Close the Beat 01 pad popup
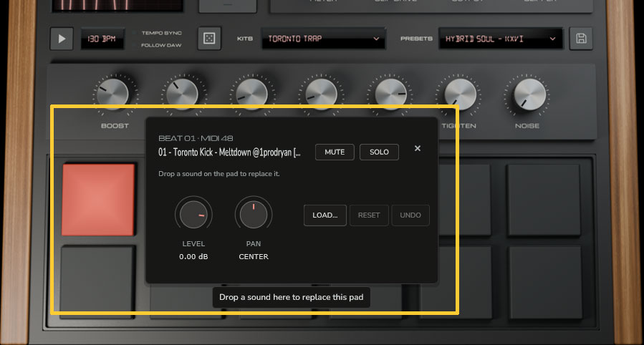Viewport: 644px width, 345px height. tap(418, 148)
